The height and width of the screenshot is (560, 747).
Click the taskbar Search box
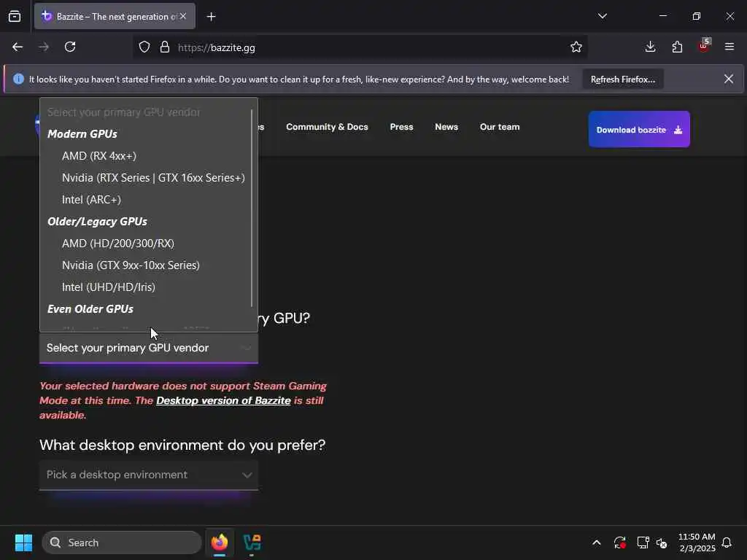pyautogui.click(x=122, y=542)
